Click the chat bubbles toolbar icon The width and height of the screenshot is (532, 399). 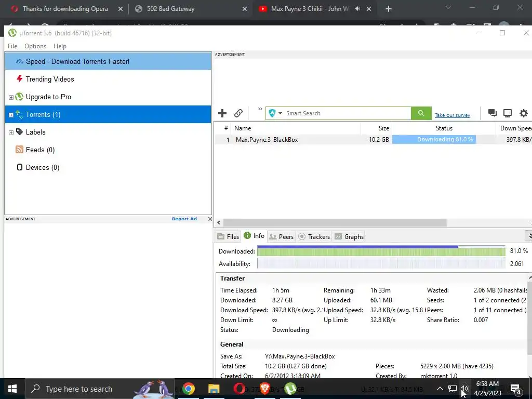tap(493, 113)
